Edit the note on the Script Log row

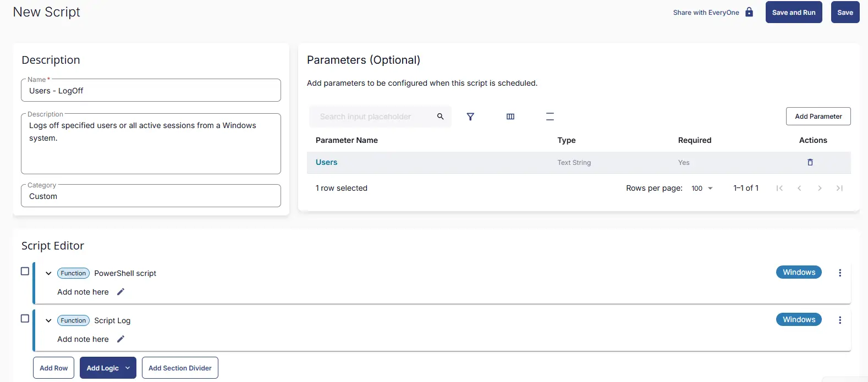coord(120,339)
